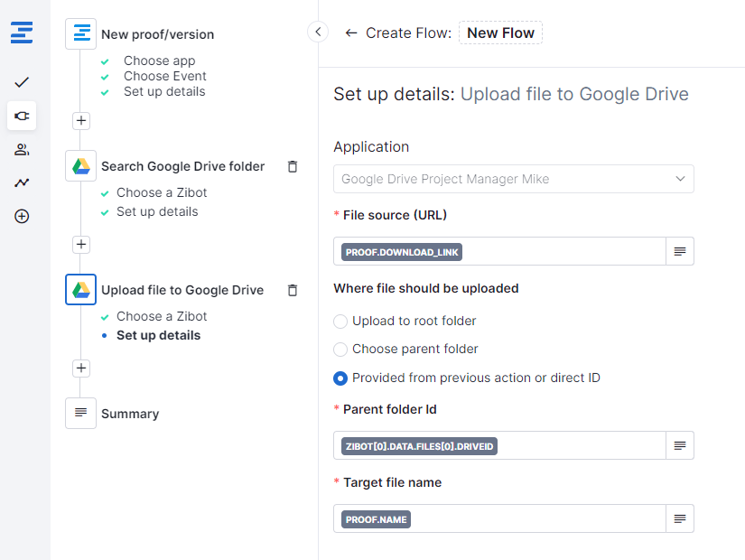
Task: Select Provided from previous action or direct ID
Action: pyautogui.click(x=340, y=378)
